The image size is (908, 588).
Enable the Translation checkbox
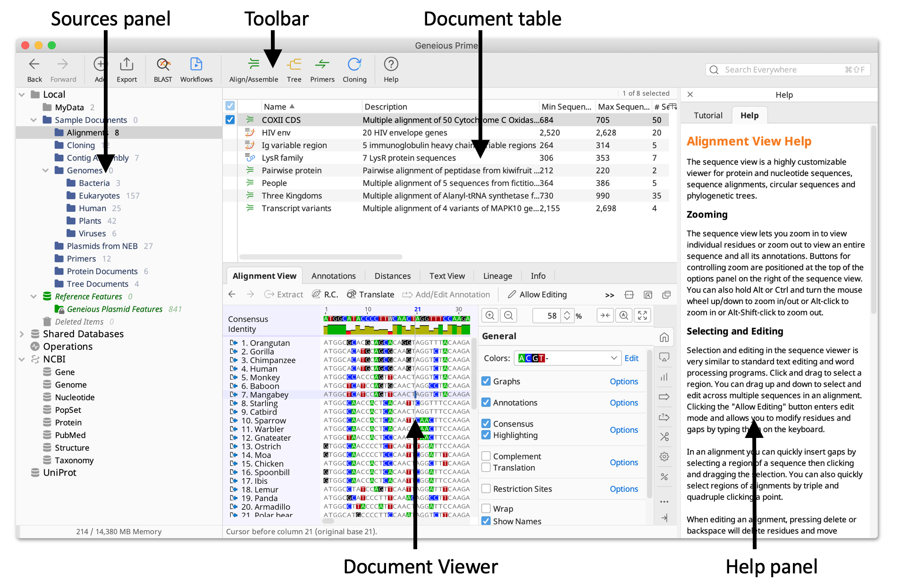coord(486,467)
